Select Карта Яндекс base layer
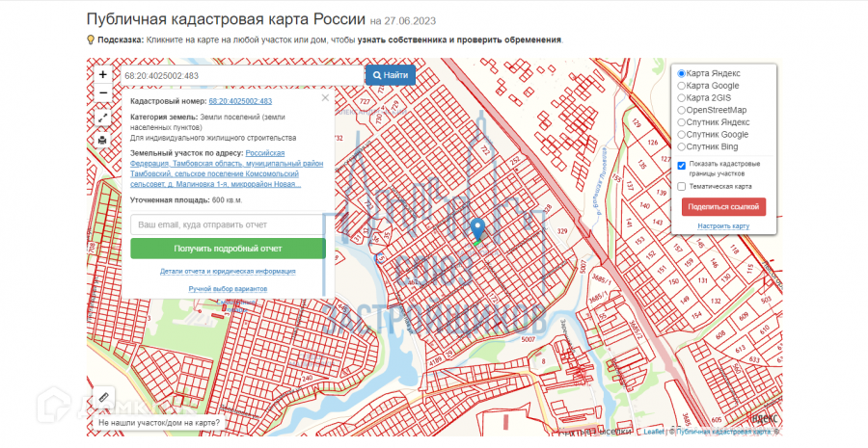The image size is (868, 448). pos(682,73)
